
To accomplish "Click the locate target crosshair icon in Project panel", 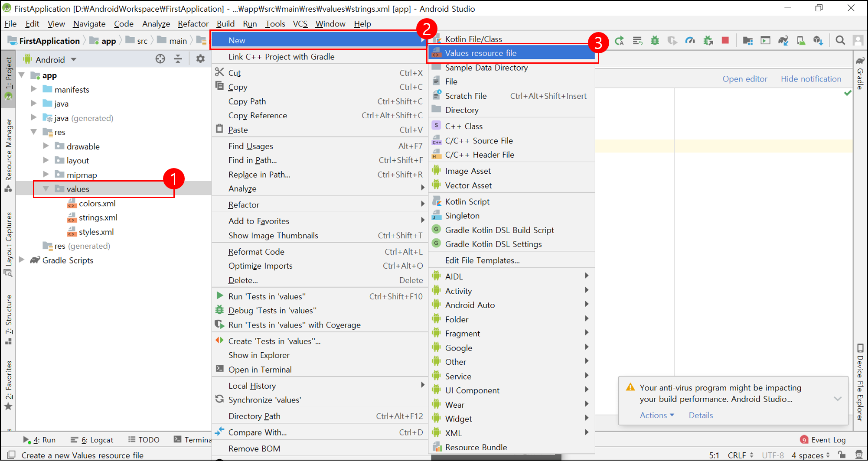I will 160,59.
